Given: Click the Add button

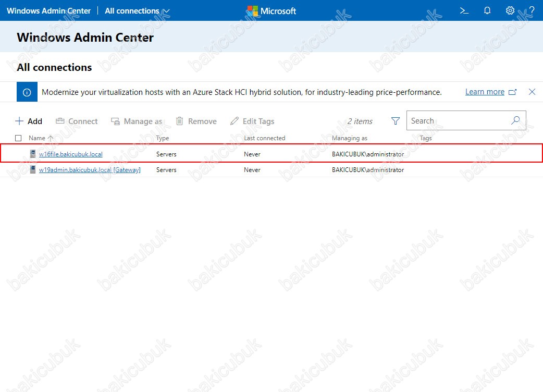Looking at the screenshot, I should 29,121.
